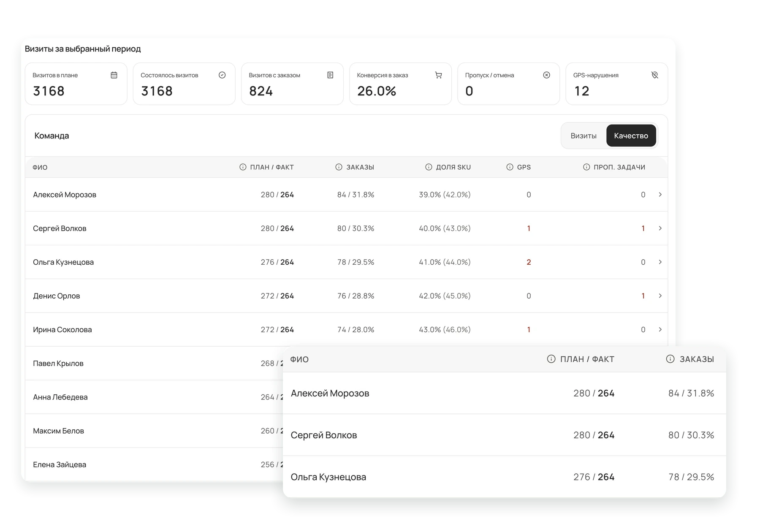Click the Павел Крылов name
The image size is (760, 532).
58,364
